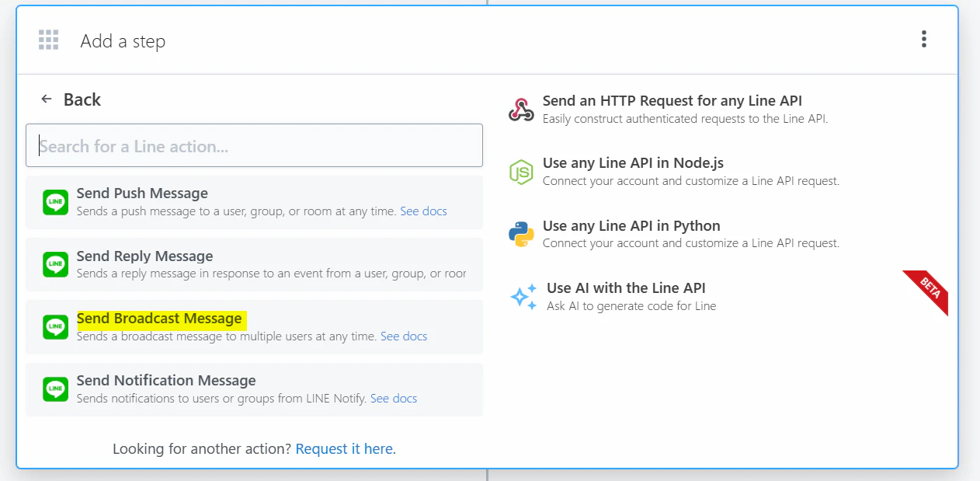This screenshot has height=481, width=980.
Task: Choose Send Broadcast Message action
Action: pos(254,327)
